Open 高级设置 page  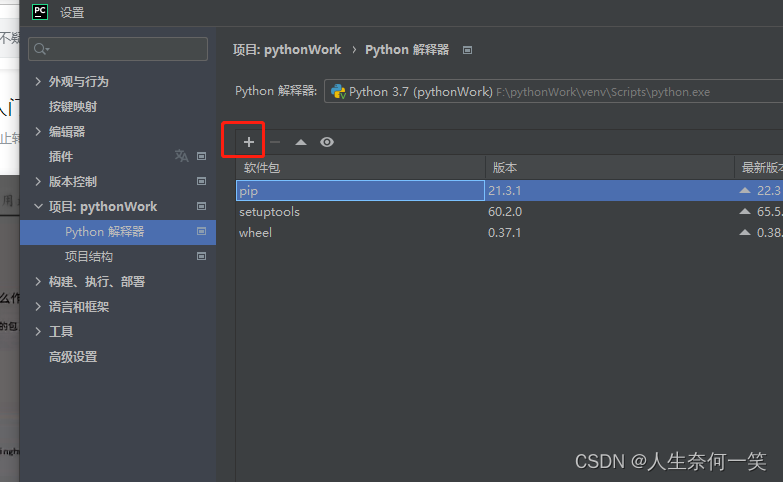pyautogui.click(x=73, y=357)
